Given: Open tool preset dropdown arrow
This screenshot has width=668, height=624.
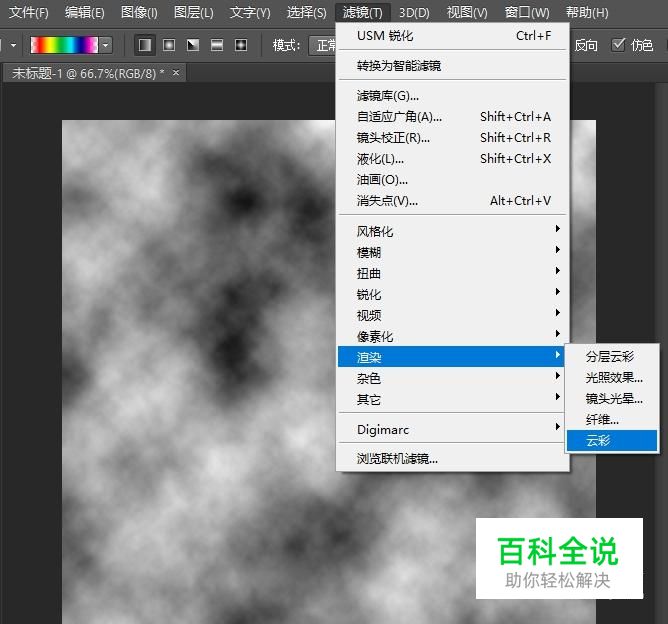Looking at the screenshot, I should [14, 45].
